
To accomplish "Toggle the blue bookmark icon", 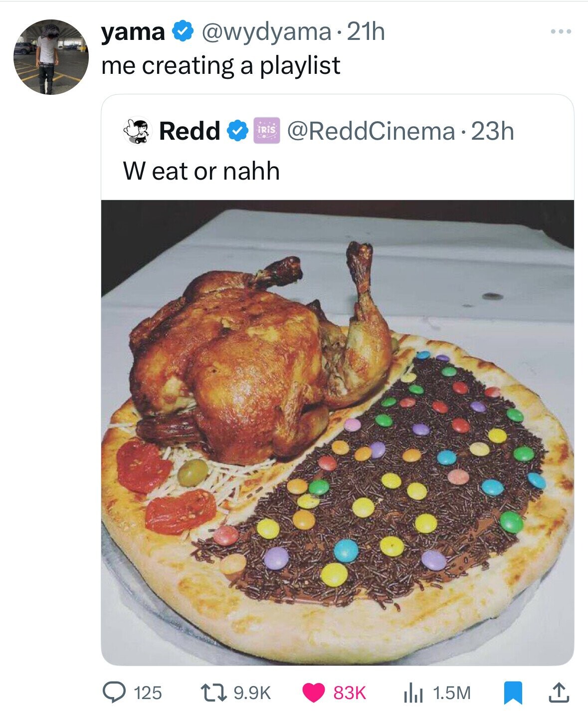I will [x=510, y=693].
